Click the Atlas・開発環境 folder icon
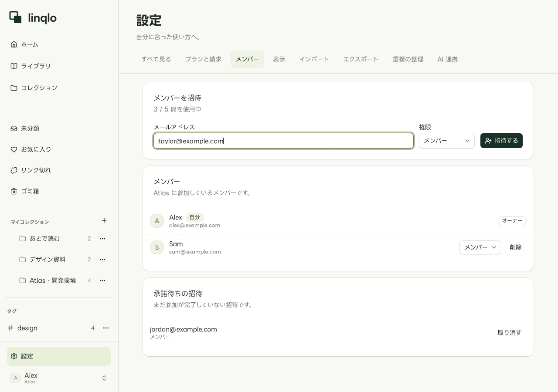The image size is (558, 392). click(x=23, y=280)
